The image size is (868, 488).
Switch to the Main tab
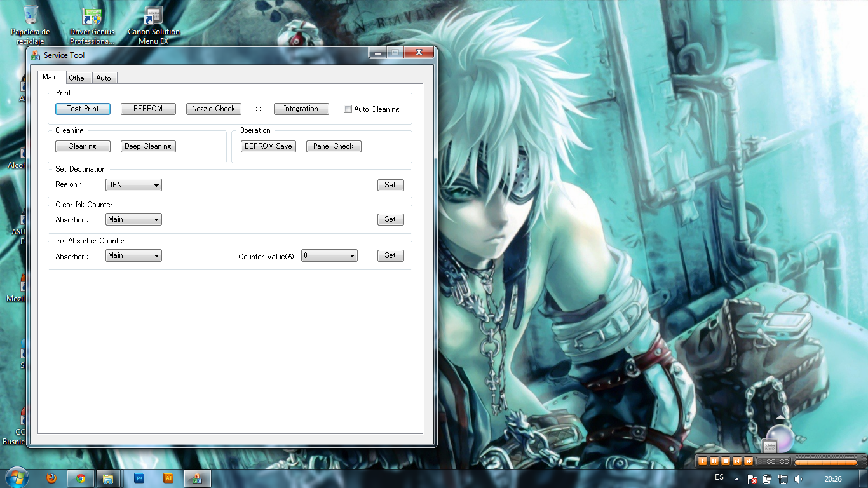[50, 77]
